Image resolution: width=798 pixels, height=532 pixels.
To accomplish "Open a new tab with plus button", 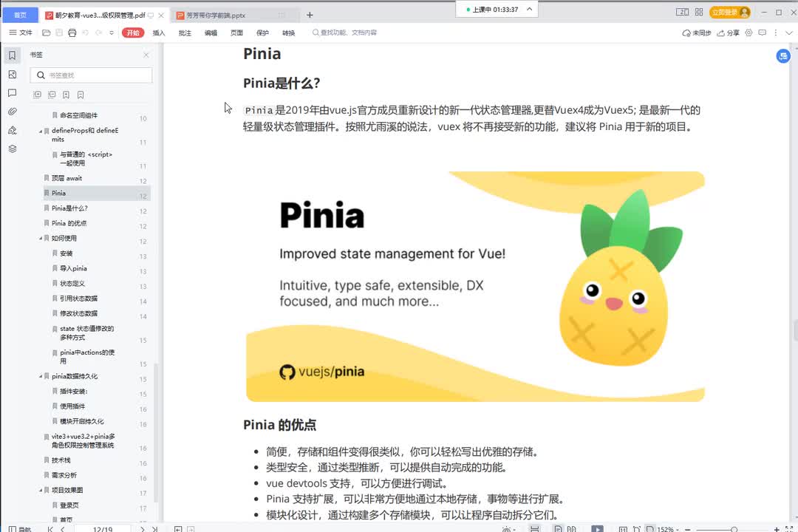I will click(x=310, y=16).
